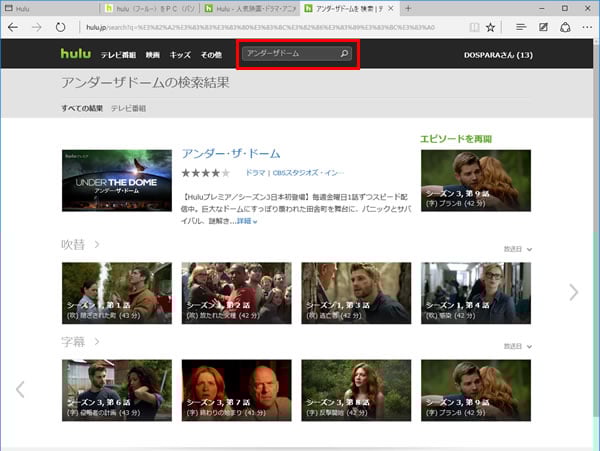Click the share icon in toolbar
The image size is (600, 451).
click(565, 27)
